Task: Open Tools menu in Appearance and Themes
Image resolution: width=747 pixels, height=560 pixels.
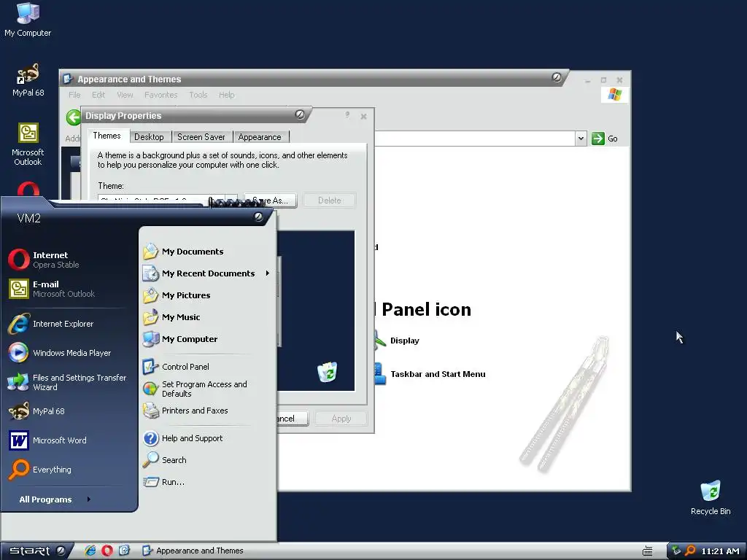Action: pyautogui.click(x=198, y=95)
